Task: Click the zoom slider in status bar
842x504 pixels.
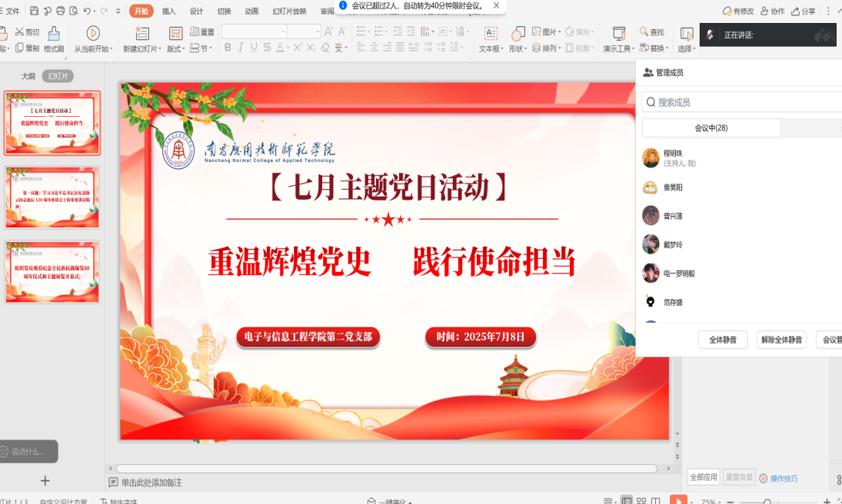Action: 767,502
